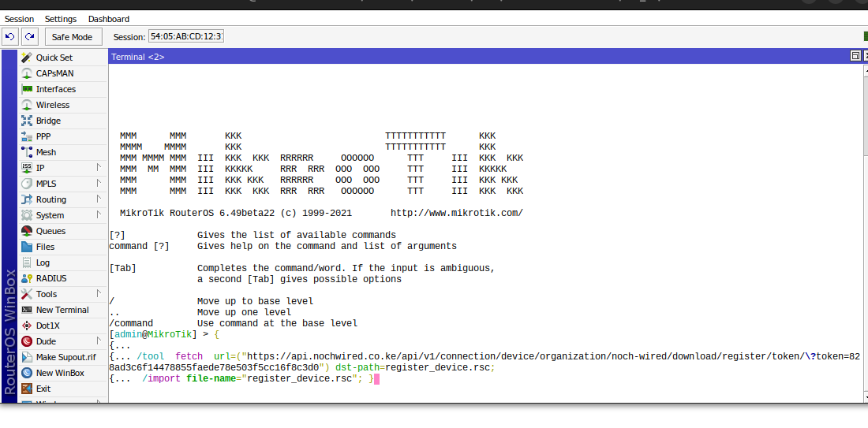The height and width of the screenshot is (428, 868).
Task: Select the Log label in the sidebar
Action: [43, 262]
